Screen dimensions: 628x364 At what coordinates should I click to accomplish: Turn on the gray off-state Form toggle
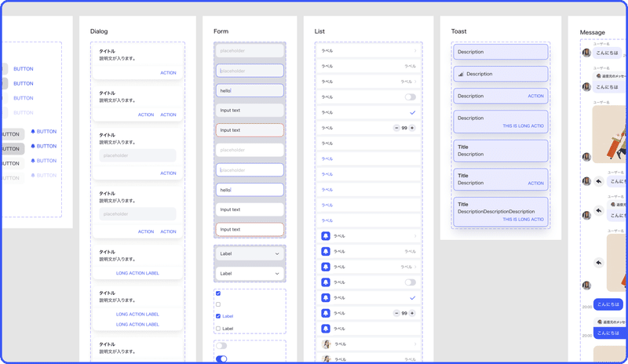point(221,346)
